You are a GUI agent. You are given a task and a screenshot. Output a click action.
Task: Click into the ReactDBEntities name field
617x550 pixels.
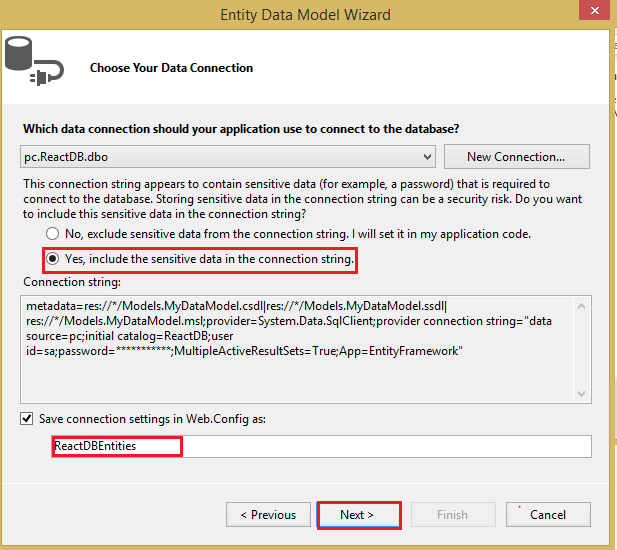[x=320, y=446]
